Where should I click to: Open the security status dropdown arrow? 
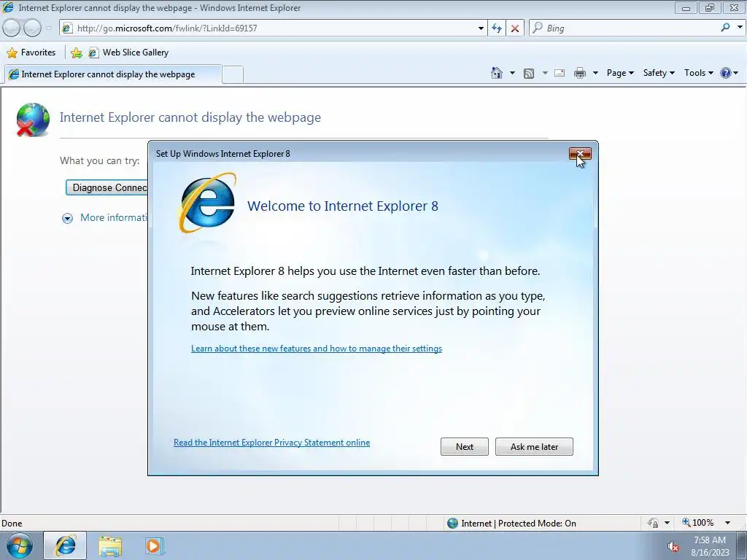coord(667,523)
